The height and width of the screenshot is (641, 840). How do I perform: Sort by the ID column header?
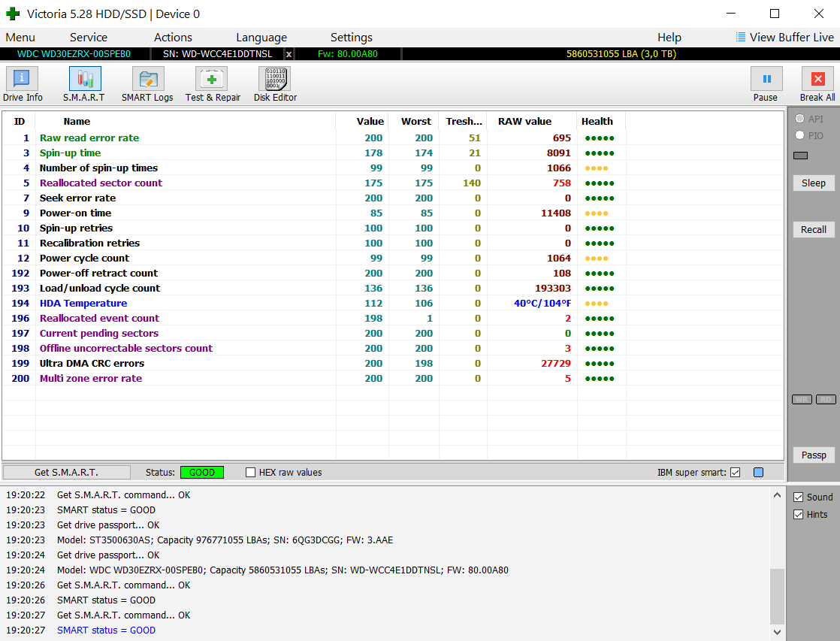tap(20, 121)
